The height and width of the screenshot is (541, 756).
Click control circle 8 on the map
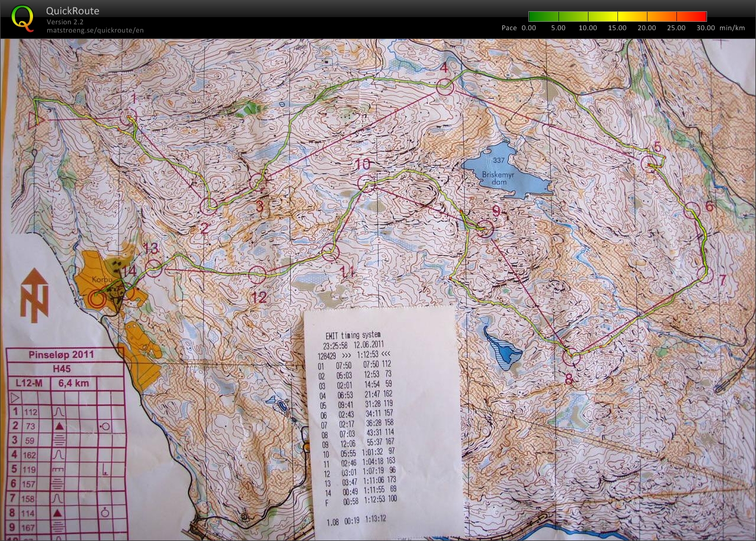[570, 357]
